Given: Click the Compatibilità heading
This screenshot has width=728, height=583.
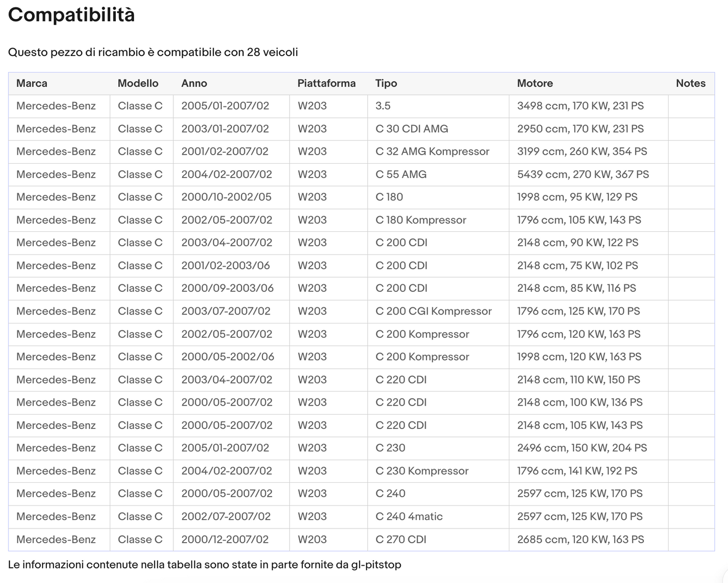Looking at the screenshot, I should 72,15.
